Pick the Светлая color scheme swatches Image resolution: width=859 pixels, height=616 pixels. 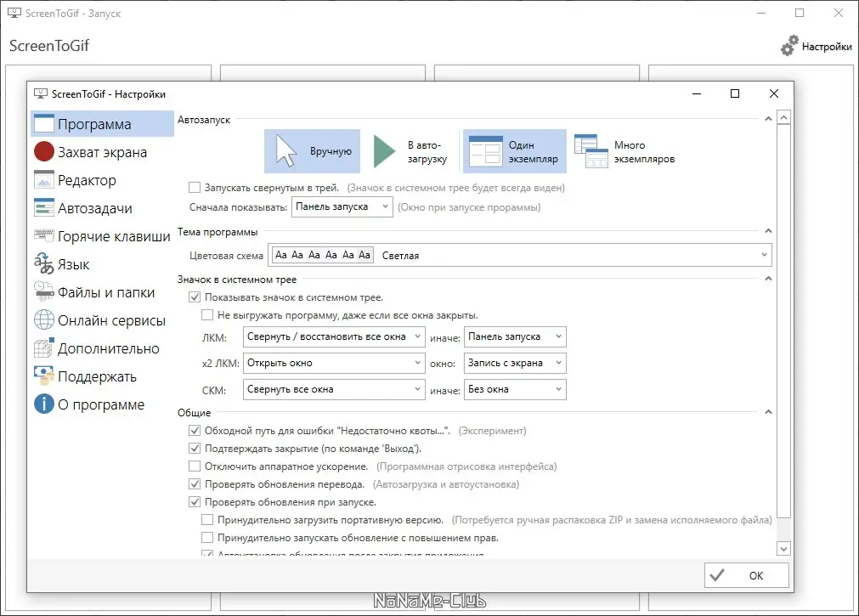[x=322, y=254]
